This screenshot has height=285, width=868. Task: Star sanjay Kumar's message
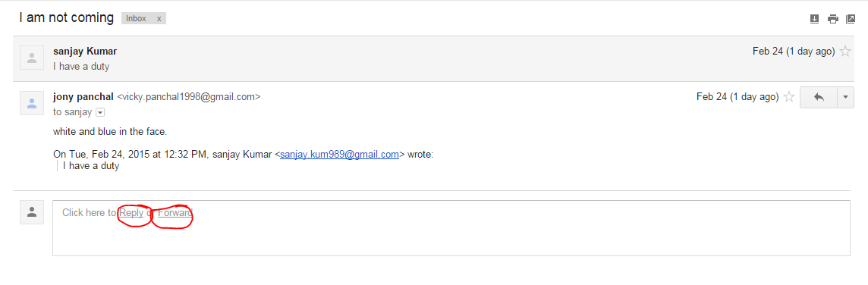(845, 52)
